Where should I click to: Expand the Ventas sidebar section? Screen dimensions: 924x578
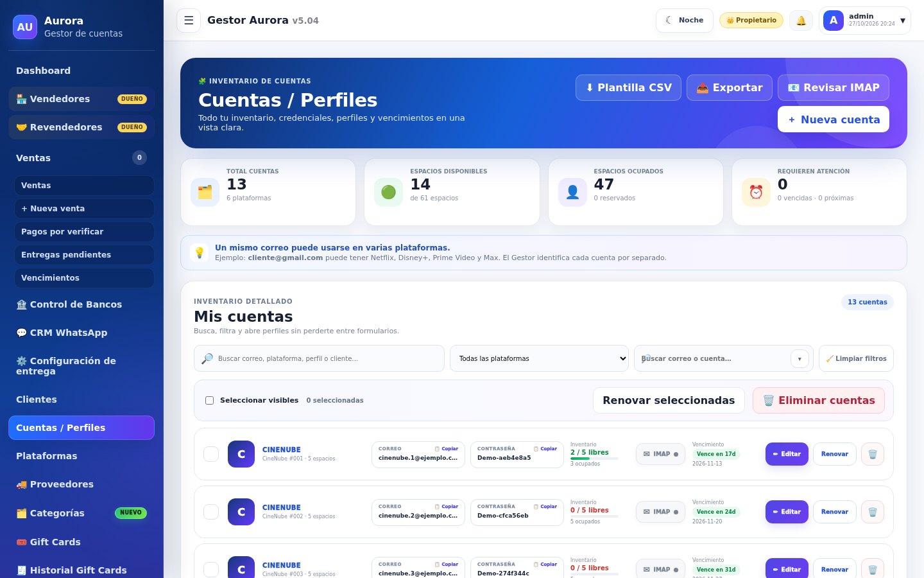click(81, 158)
